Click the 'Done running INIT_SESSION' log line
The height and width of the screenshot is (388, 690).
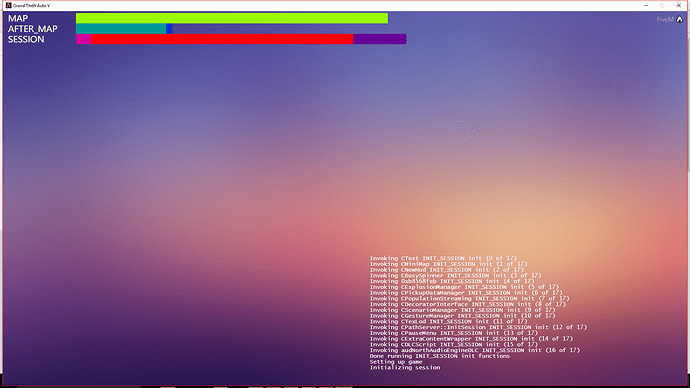point(440,356)
